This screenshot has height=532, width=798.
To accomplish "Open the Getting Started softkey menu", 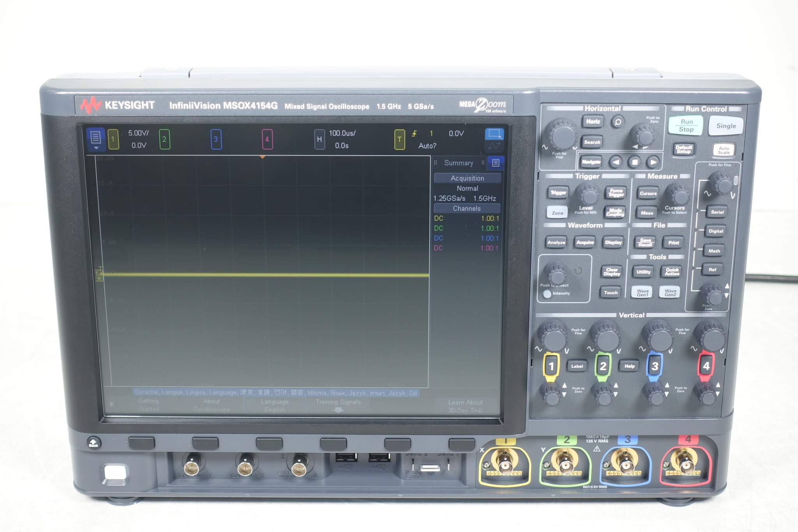I will [x=148, y=405].
